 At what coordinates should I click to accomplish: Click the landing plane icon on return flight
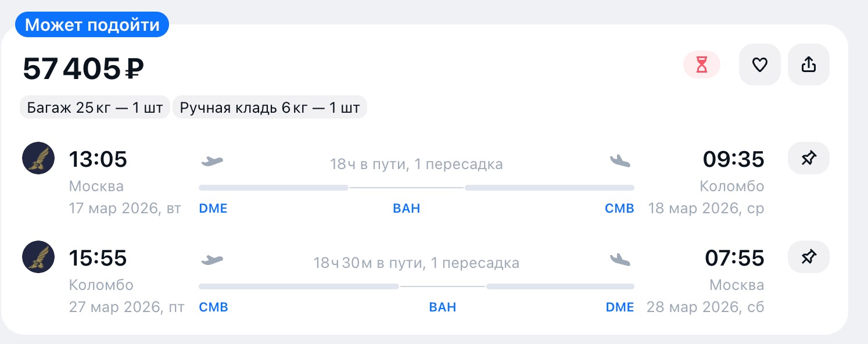(x=620, y=260)
